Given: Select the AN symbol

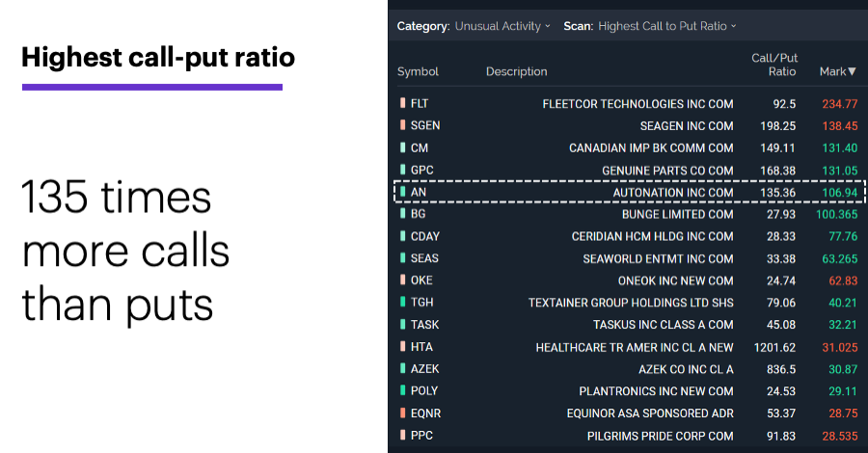Looking at the screenshot, I should click(418, 192).
